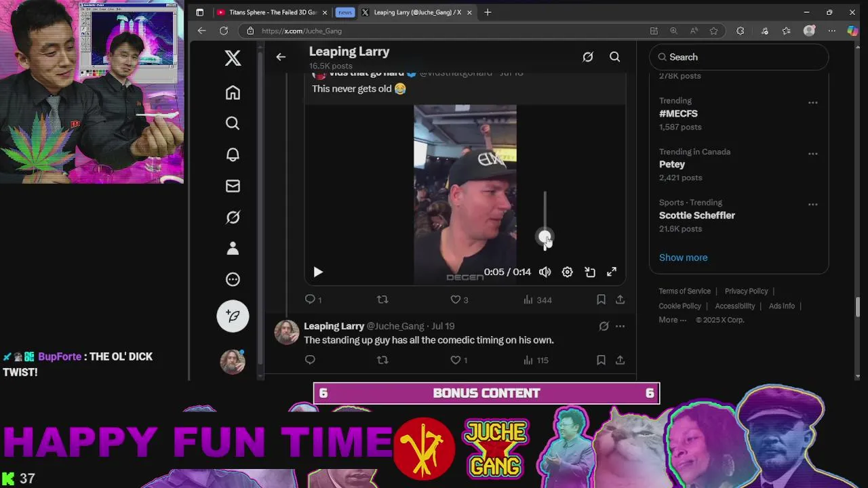Image resolution: width=868 pixels, height=488 pixels.
Task: Open browser extensions icon
Action: pos(741,30)
